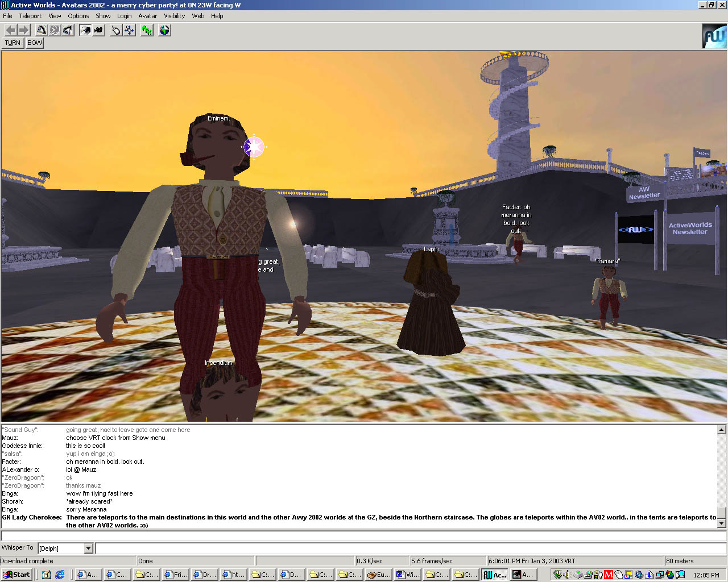Toggle mouse mode icon

(116, 30)
